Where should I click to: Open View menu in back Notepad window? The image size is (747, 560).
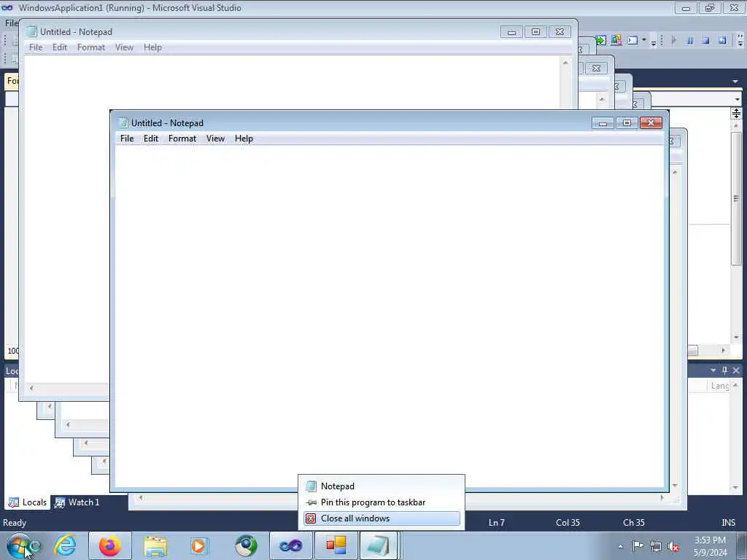(x=124, y=47)
